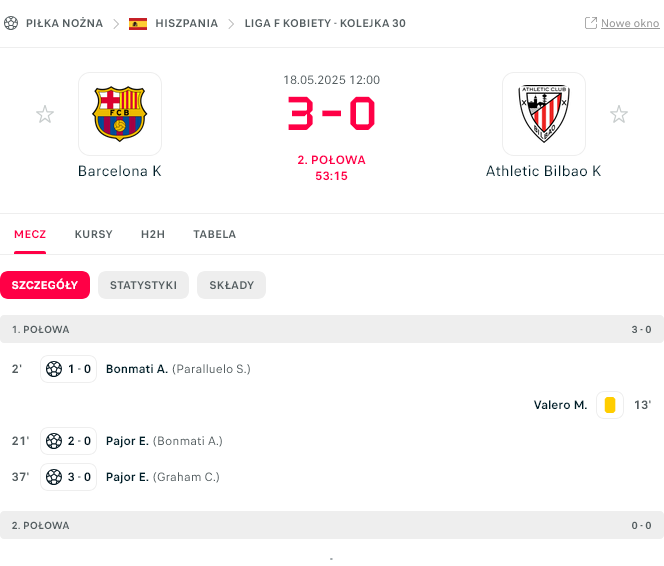Open the H2H tab
Image resolution: width=664 pixels, height=566 pixels.
click(153, 235)
